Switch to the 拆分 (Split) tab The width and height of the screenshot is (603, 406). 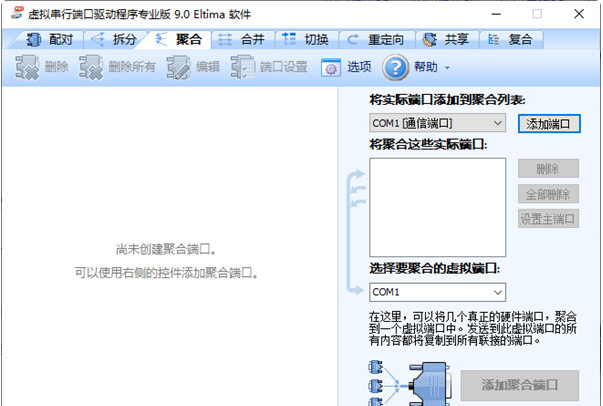[x=114, y=40]
